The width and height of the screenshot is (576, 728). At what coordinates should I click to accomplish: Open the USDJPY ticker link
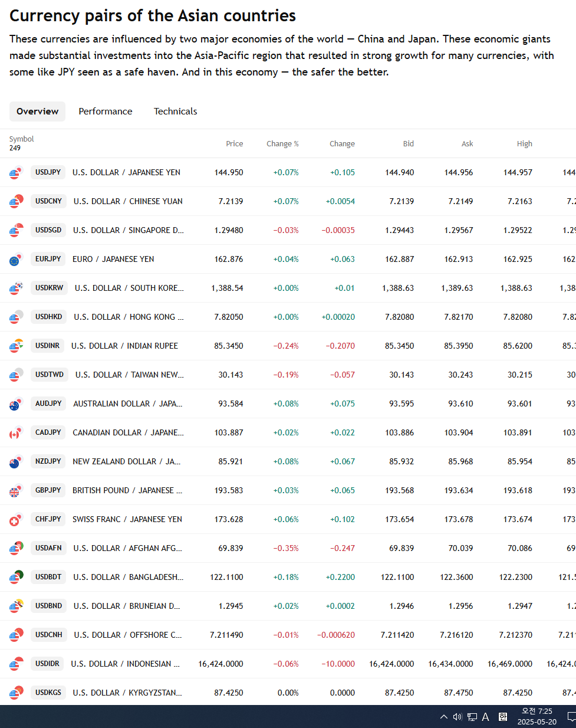tap(48, 172)
